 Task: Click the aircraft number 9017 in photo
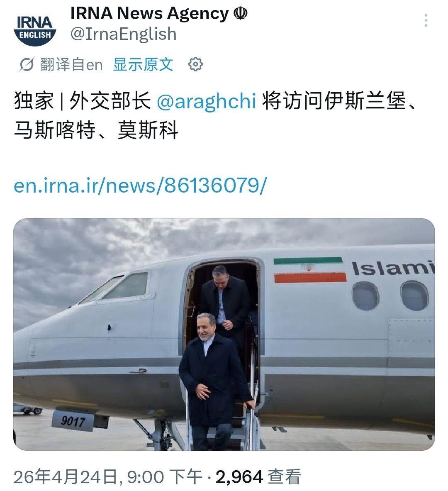[73, 421]
